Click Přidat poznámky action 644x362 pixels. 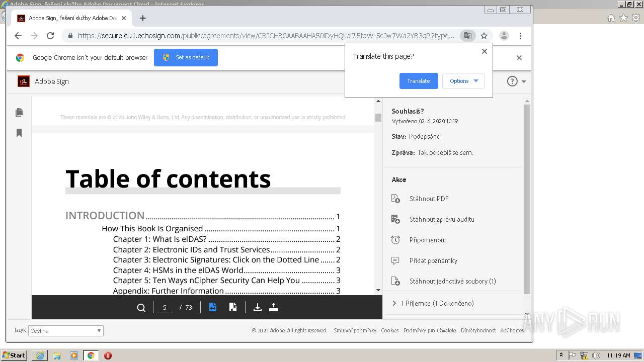pos(433,260)
